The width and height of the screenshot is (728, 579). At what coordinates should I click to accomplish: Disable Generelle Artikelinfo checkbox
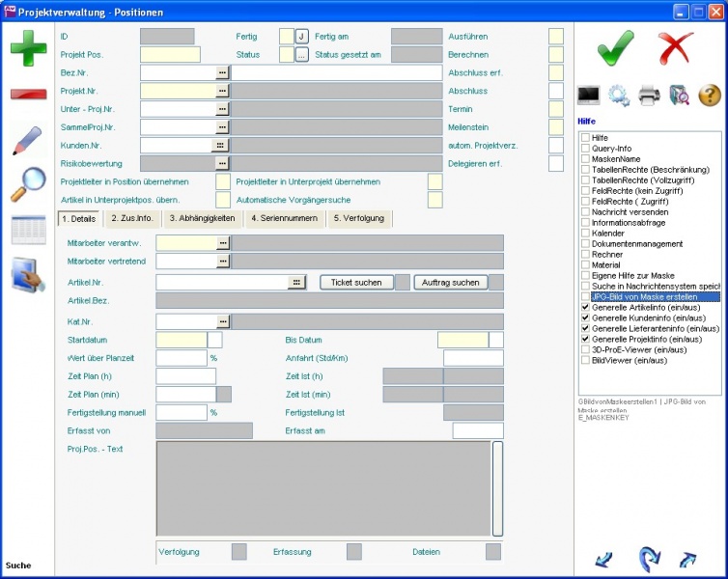pos(585,307)
